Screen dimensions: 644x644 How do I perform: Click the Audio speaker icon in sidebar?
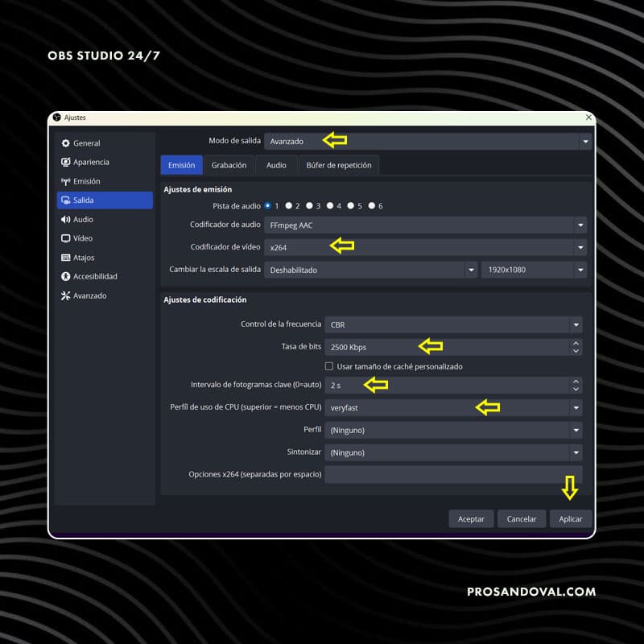point(65,219)
